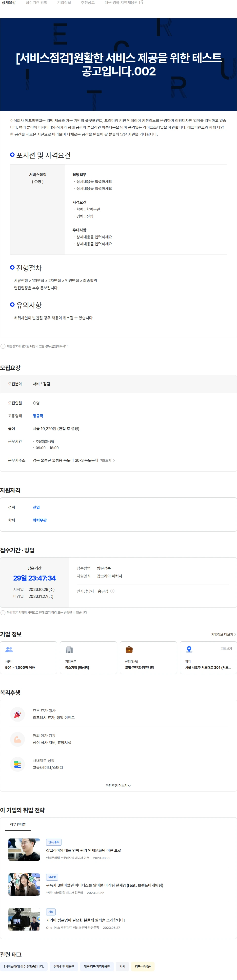Click the 시급 10,320원 salary text
237x980 pixels.
pos(56,429)
